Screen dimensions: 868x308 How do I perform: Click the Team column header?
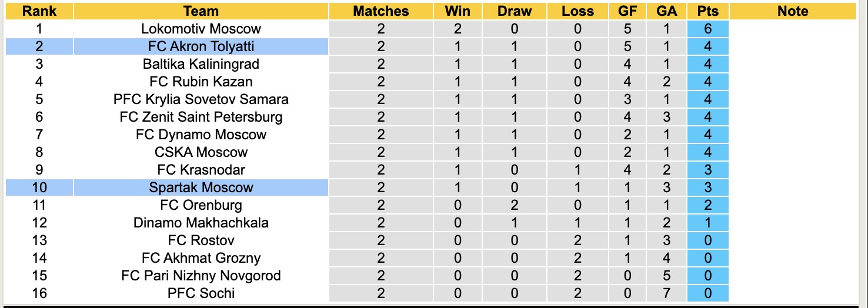click(x=201, y=11)
